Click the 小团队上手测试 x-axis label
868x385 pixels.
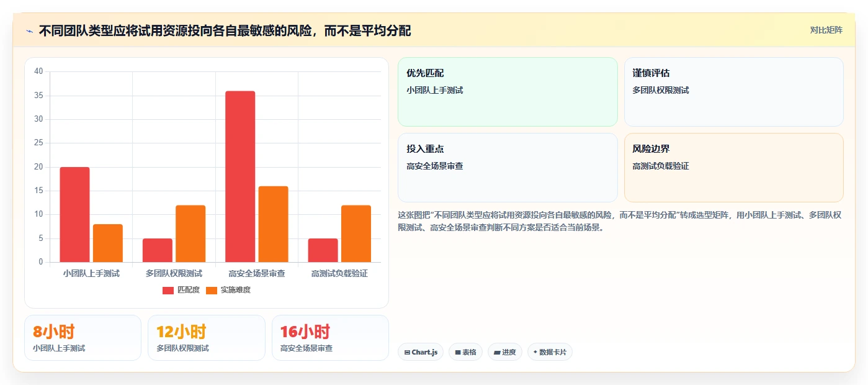point(91,273)
